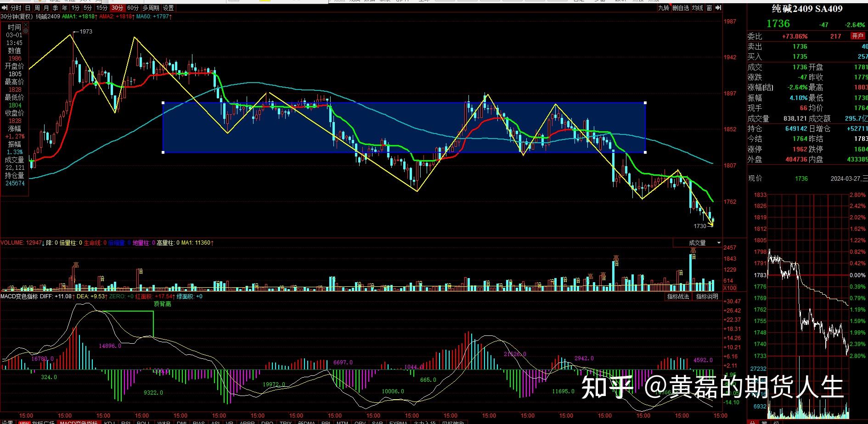868x424 pixels.
Task: Switch to BOLL indicator tab
Action: 144,422
